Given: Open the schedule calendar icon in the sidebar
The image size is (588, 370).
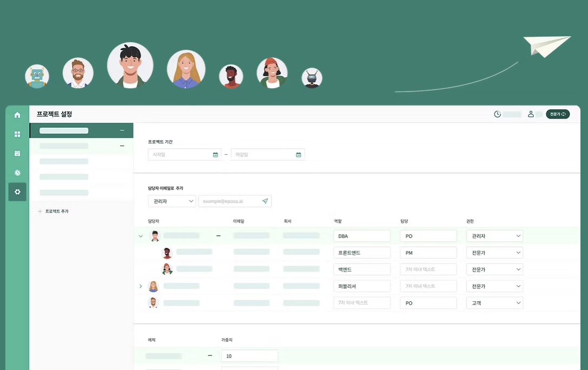Looking at the screenshot, I should [17, 153].
